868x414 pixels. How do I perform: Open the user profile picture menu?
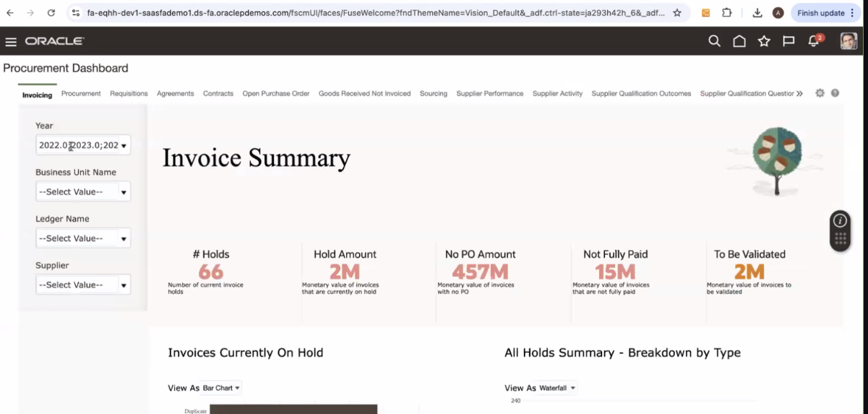pyautogui.click(x=848, y=41)
